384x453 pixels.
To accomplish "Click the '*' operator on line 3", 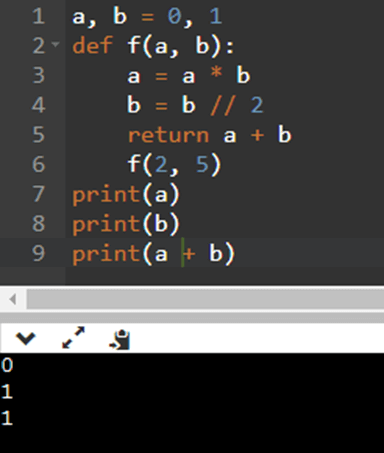I will 216,72.
